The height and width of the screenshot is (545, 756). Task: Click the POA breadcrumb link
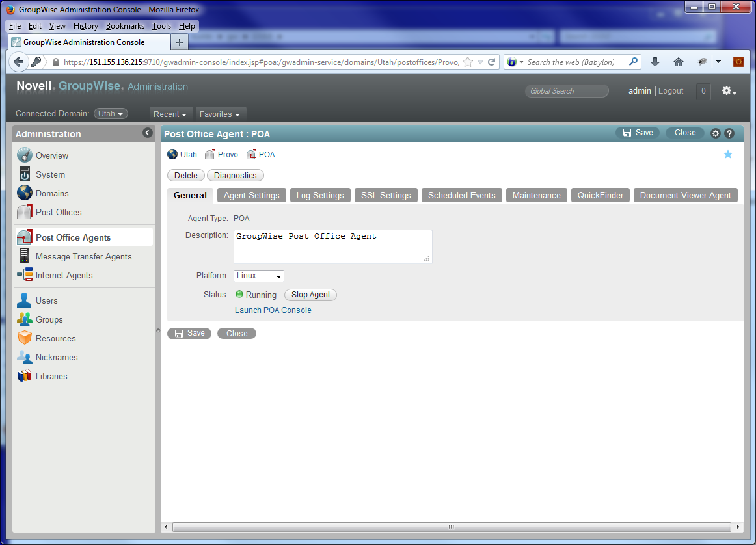(267, 154)
